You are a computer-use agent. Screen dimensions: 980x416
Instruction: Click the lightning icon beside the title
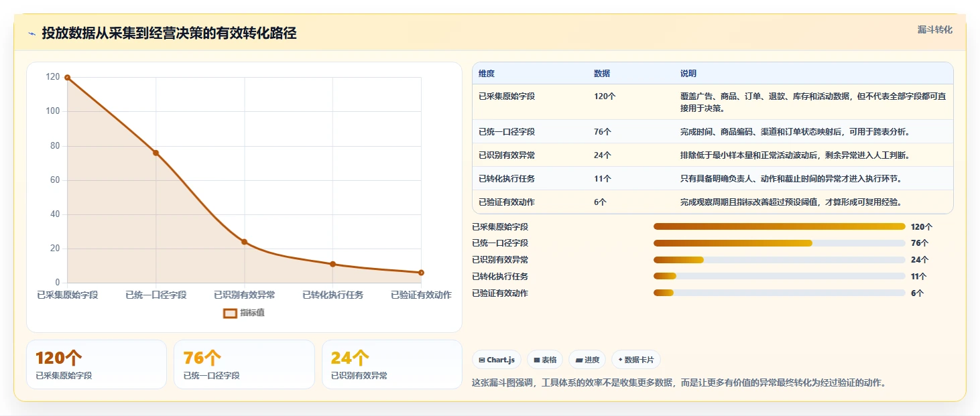pos(32,33)
